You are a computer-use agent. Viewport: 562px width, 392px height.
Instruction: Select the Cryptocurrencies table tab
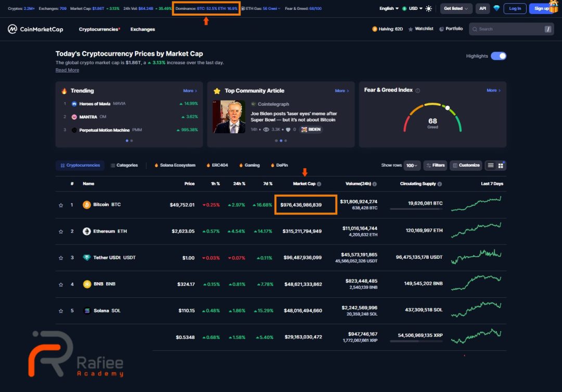coord(80,166)
